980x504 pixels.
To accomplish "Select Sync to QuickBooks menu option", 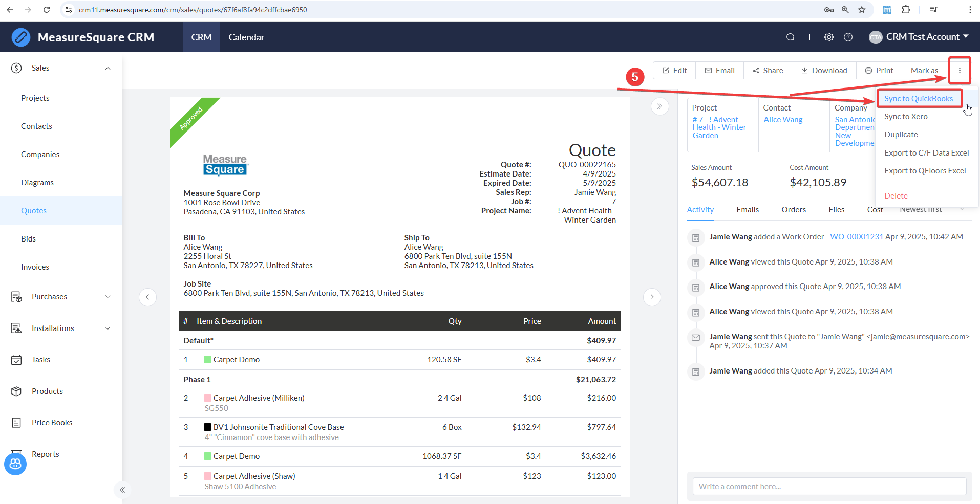I will click(919, 98).
